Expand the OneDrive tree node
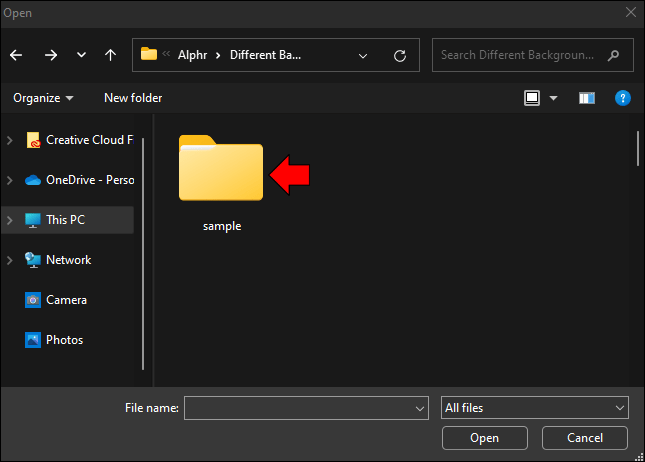 (10, 180)
